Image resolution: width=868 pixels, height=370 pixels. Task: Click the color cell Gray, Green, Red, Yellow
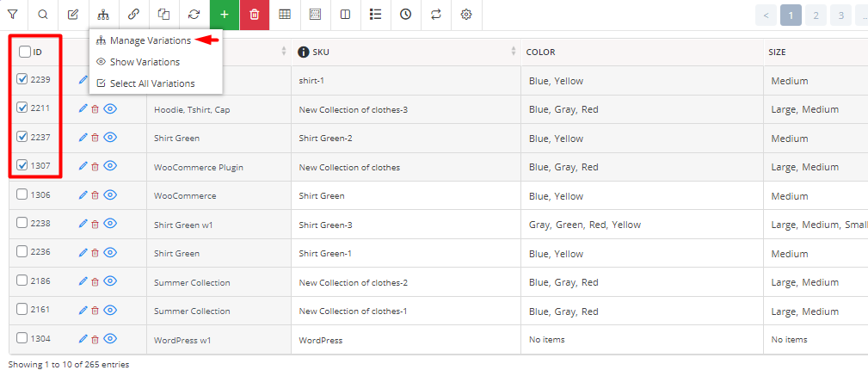(585, 225)
